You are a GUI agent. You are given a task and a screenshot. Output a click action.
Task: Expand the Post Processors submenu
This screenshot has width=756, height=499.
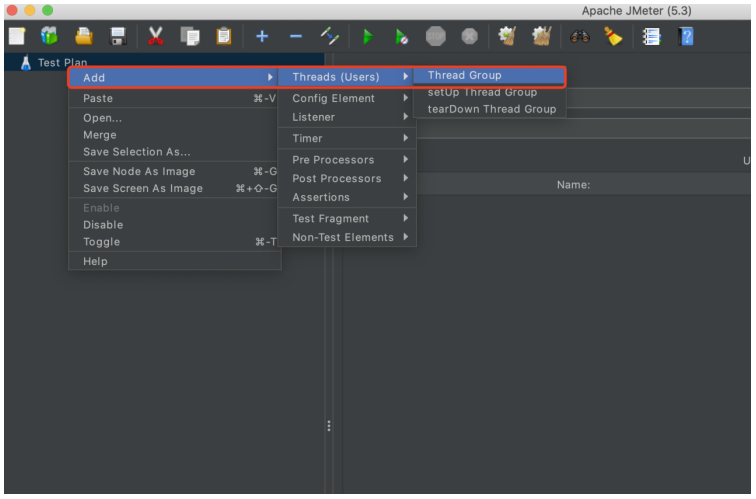(347, 178)
